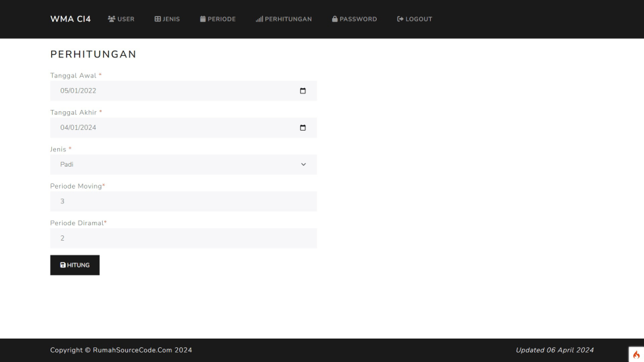The height and width of the screenshot is (362, 644).
Task: Open the Tanggal Awal calendar picker
Action: pos(303,91)
